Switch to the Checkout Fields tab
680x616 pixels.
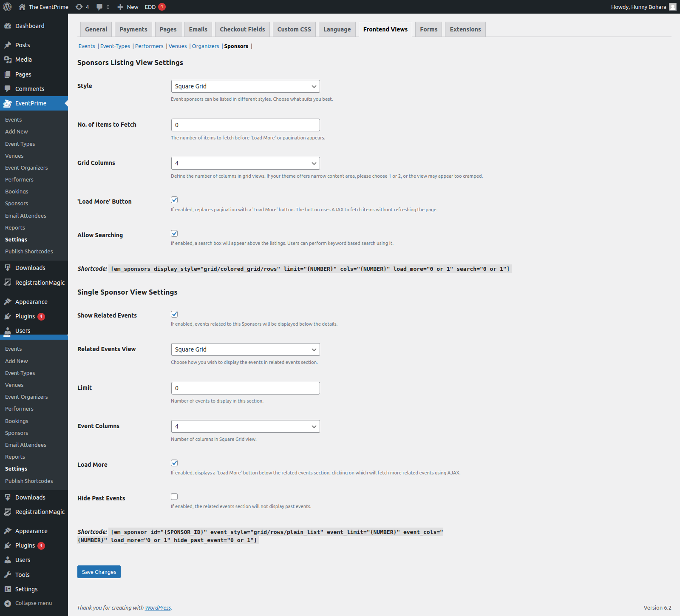pyautogui.click(x=242, y=29)
